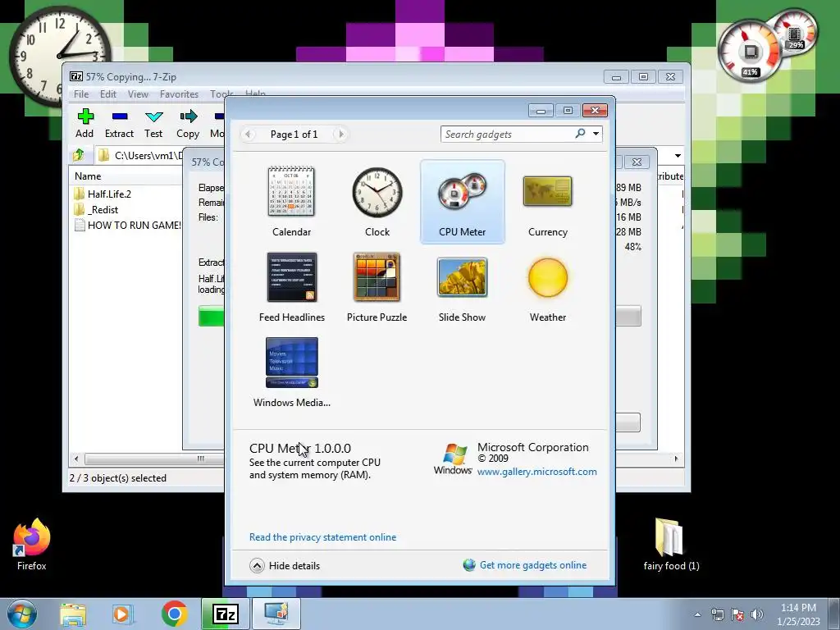Viewport: 840px width, 630px height.
Task: Click the Copy icon in 7-Zip
Action: coord(188,123)
